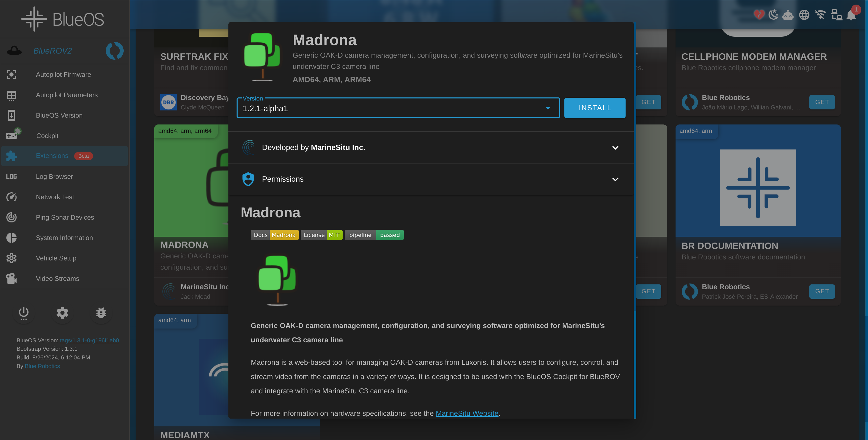
Task: Click the BlueOS version tags link
Action: click(x=89, y=341)
